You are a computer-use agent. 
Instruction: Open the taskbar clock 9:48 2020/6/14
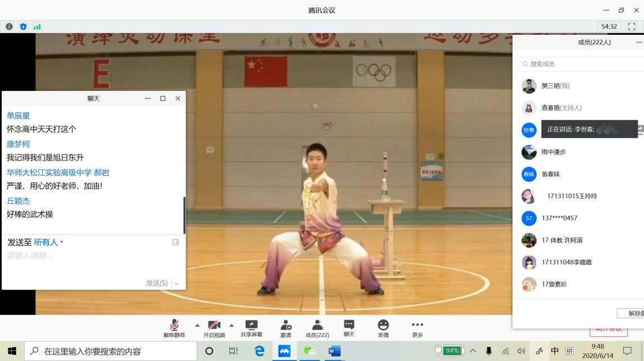pyautogui.click(x=597, y=351)
